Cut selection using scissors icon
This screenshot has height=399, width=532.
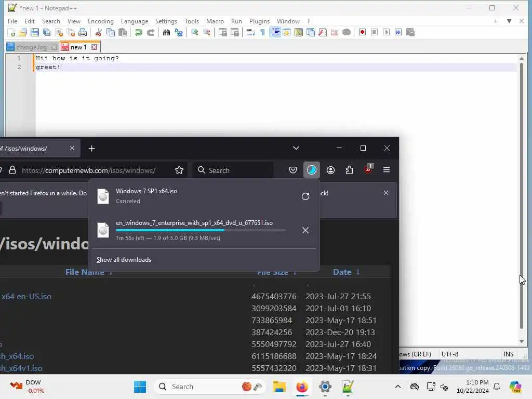[x=99, y=32]
